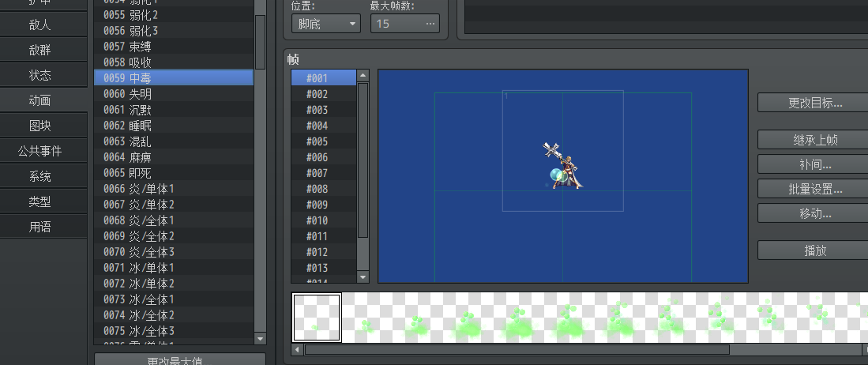This screenshot has height=365, width=868.
Task: Click the character sprite in frame canvas
Action: tap(563, 166)
